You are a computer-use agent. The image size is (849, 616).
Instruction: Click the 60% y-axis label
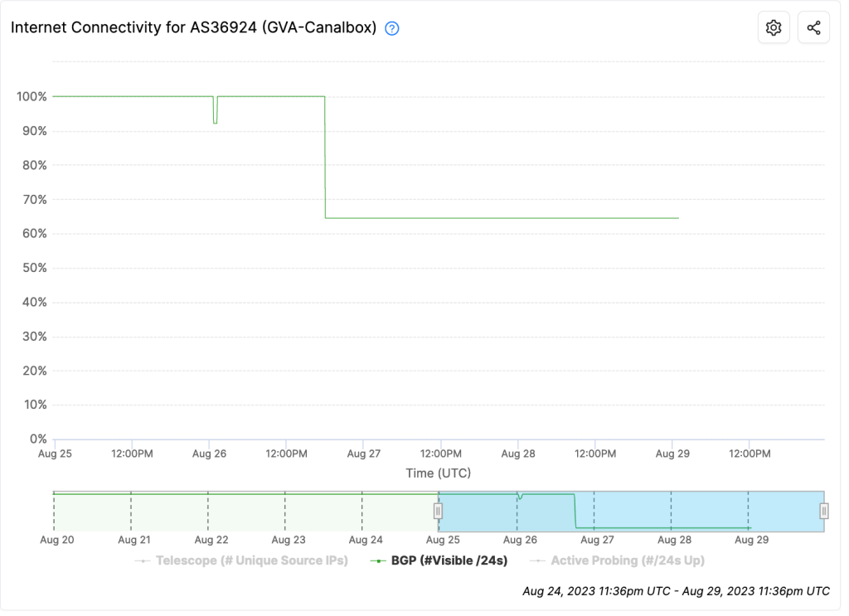[35, 235]
